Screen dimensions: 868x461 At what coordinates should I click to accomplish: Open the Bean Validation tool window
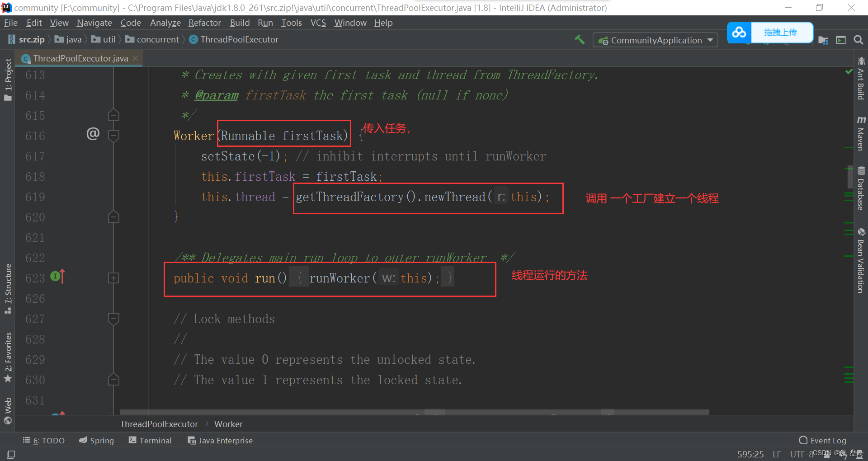861,261
